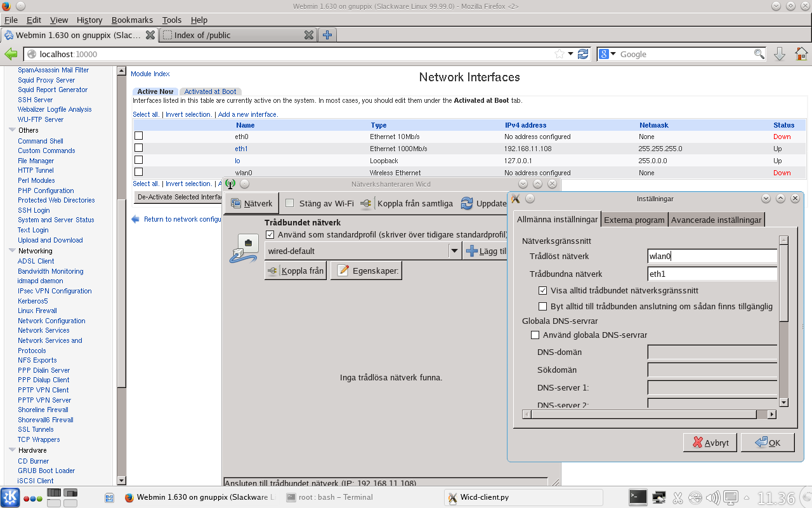This screenshot has width=812, height=508.
Task: Click Add a new interface link
Action: point(248,114)
